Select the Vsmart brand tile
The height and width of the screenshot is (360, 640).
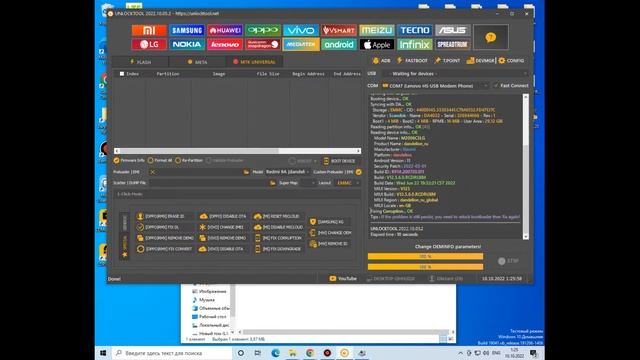(x=339, y=30)
